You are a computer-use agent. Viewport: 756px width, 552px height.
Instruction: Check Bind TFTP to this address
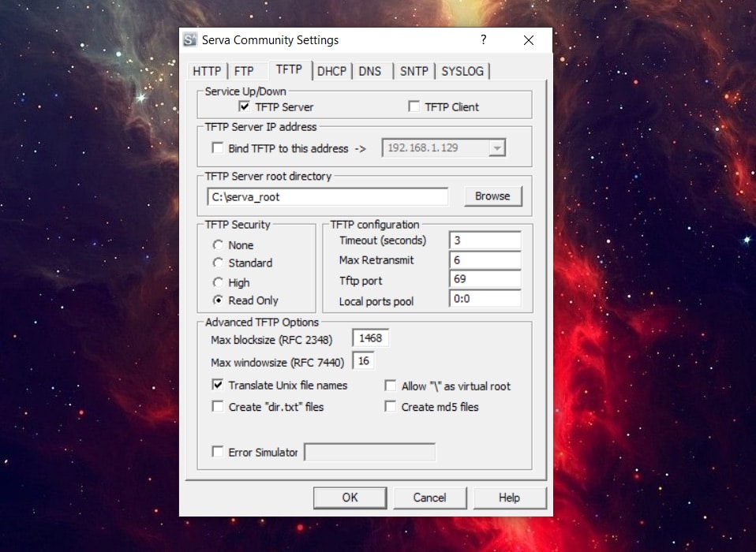coord(218,148)
